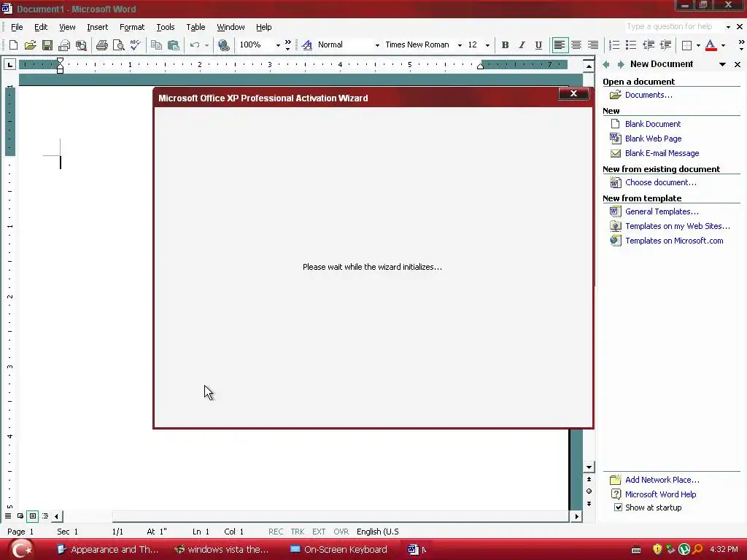Toggle Align Right
The image size is (747, 560).
tap(593, 44)
